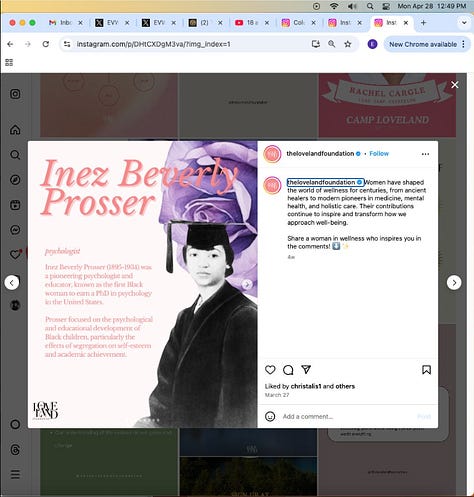Open the tab groups grid icon
The width and height of the screenshot is (474, 497).
click(9, 62)
